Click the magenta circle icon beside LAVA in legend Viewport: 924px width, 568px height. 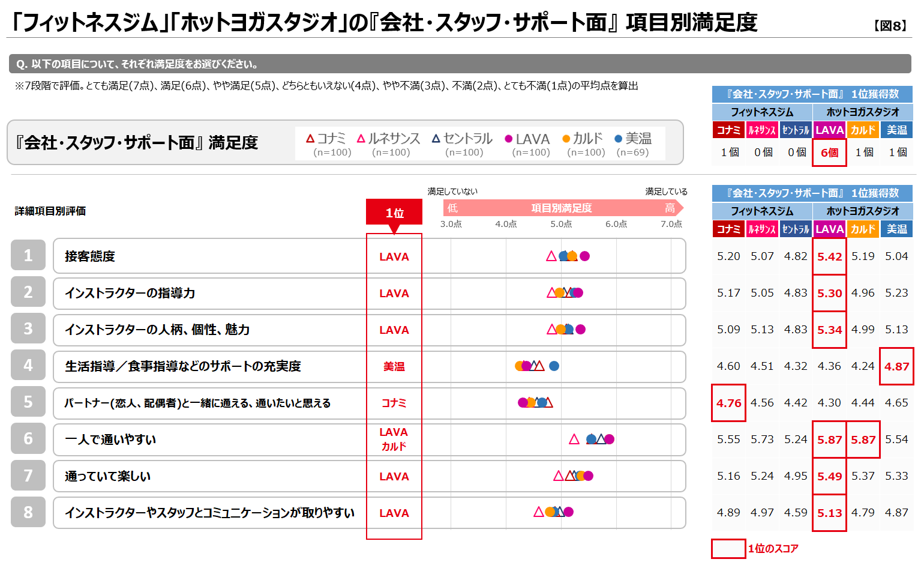click(x=509, y=139)
